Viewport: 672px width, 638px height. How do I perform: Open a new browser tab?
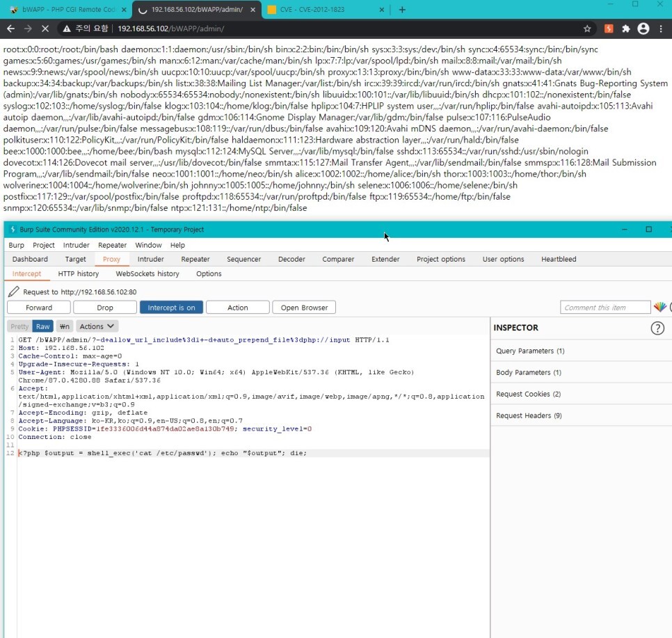[402, 10]
